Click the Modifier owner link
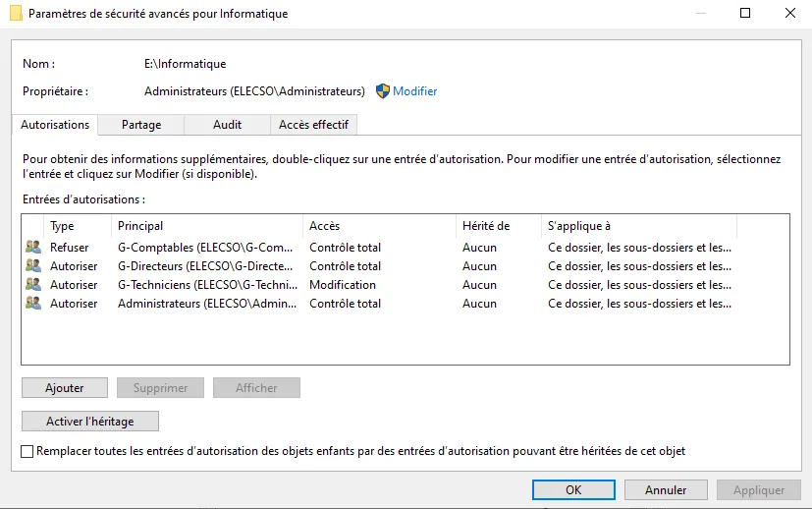Image resolution: width=812 pixels, height=509 pixels. 414,91
